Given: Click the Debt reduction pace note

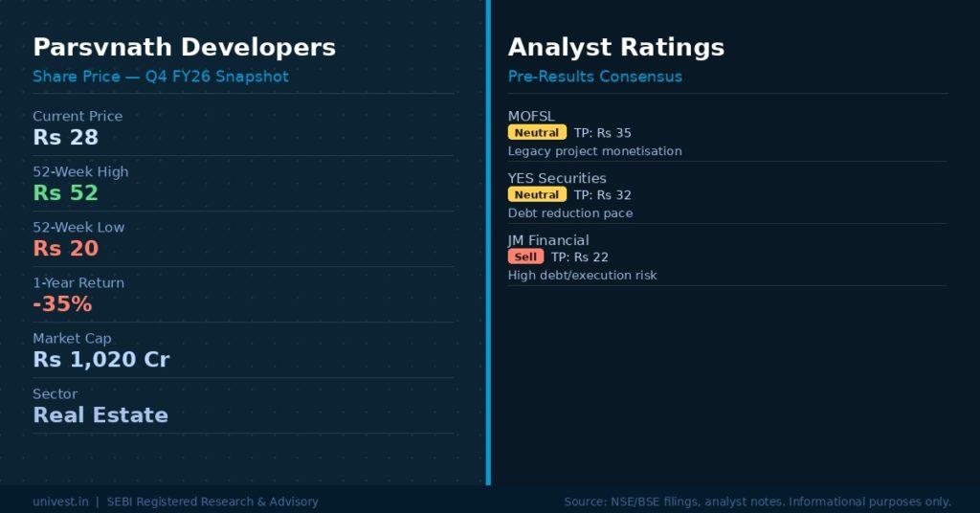Looking at the screenshot, I should click(x=570, y=213).
